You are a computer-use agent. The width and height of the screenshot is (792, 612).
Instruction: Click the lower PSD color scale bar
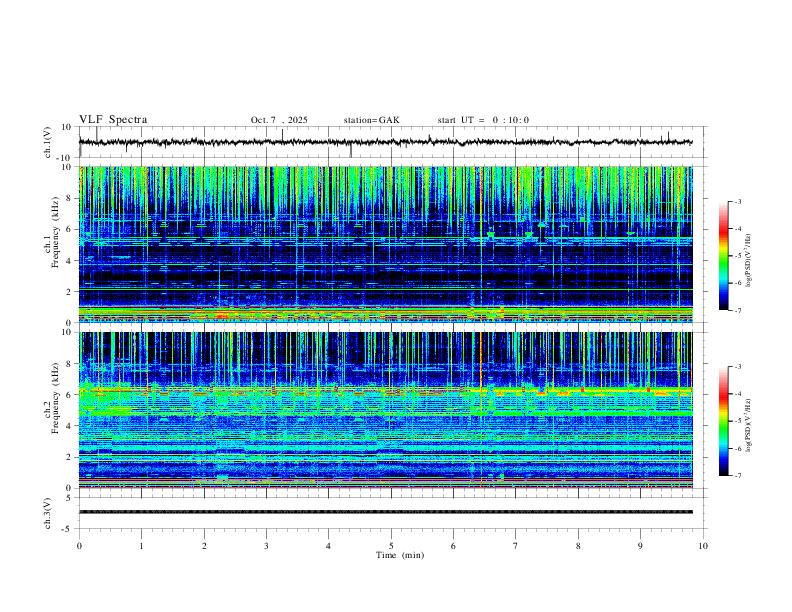[x=724, y=421]
